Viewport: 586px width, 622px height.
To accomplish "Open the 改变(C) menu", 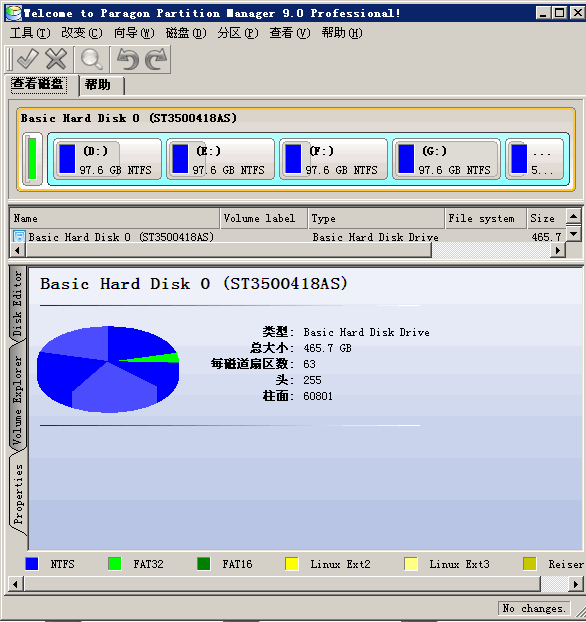I will [82, 33].
